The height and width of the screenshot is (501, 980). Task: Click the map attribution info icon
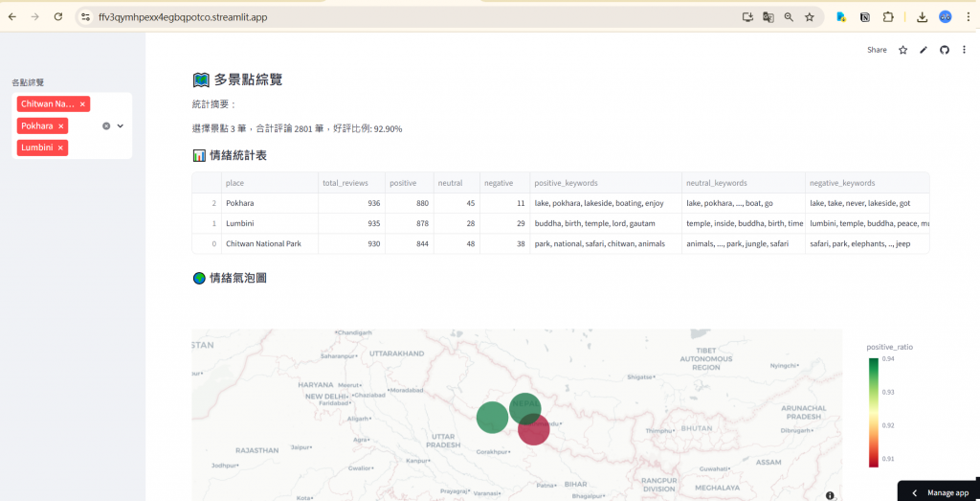pyautogui.click(x=830, y=495)
